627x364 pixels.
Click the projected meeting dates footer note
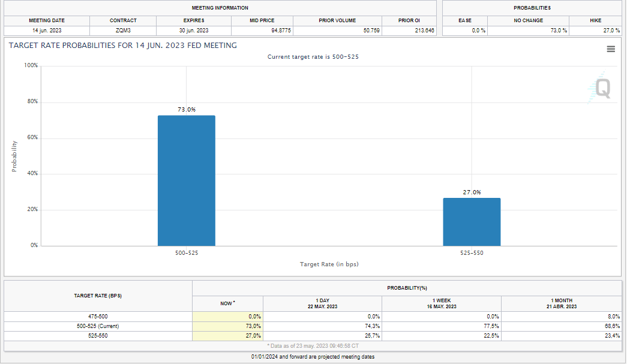[x=313, y=356]
